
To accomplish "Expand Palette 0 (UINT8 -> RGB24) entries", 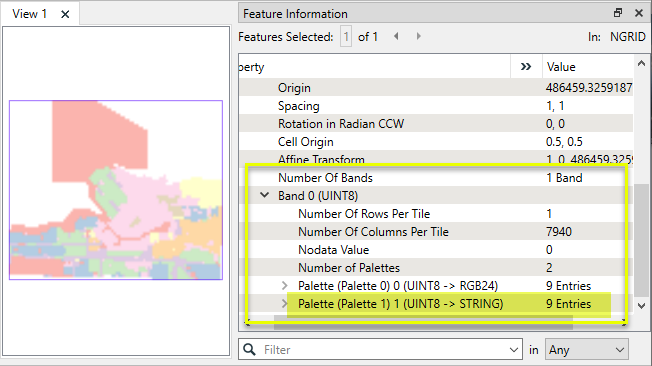I will 284,286.
